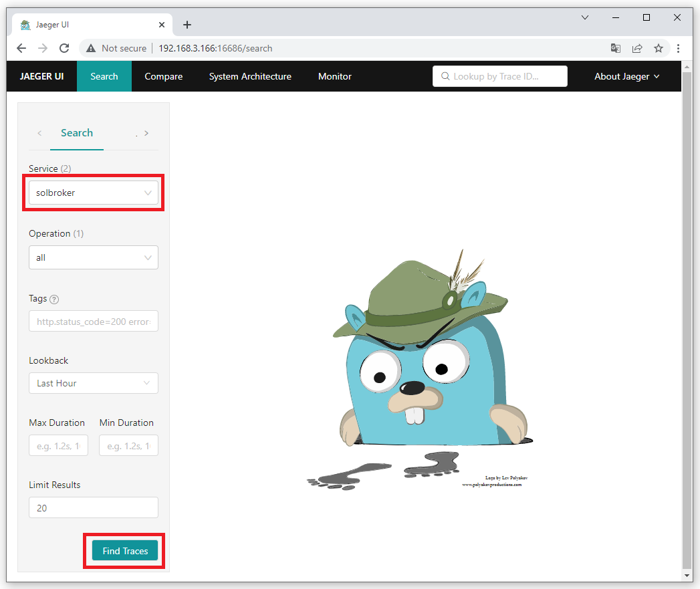Open the Service dropdown showing solbroker

point(94,193)
